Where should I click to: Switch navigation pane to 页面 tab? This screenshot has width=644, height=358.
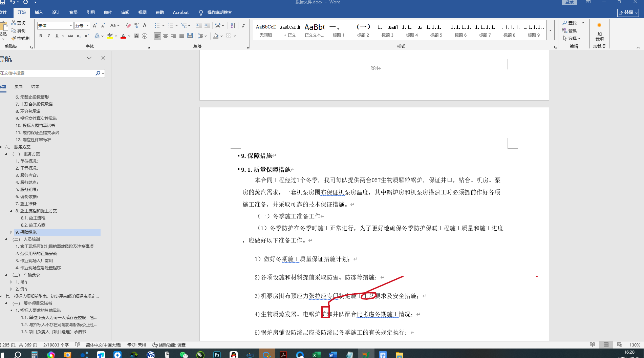click(19, 87)
